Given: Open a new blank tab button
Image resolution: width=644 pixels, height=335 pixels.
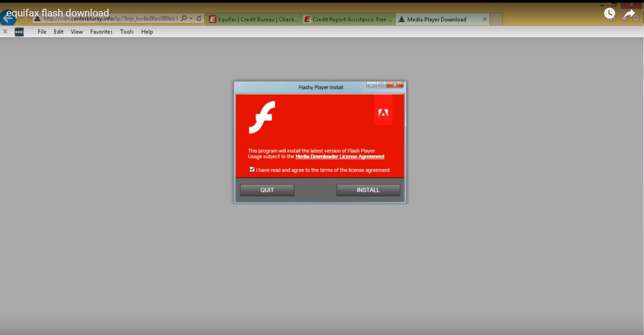Looking at the screenshot, I should (x=496, y=19).
